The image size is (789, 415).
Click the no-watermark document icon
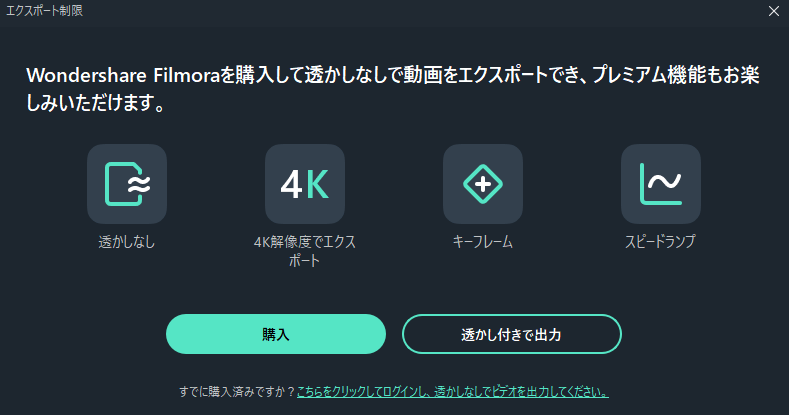127,184
